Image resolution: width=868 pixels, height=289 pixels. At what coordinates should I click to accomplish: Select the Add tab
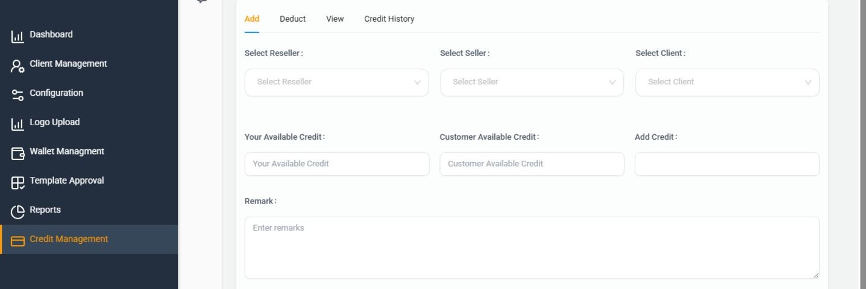click(x=252, y=19)
